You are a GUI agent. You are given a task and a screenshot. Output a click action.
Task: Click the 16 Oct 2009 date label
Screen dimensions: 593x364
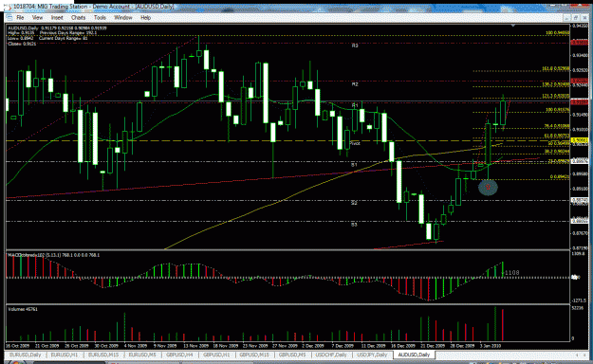point(17,345)
